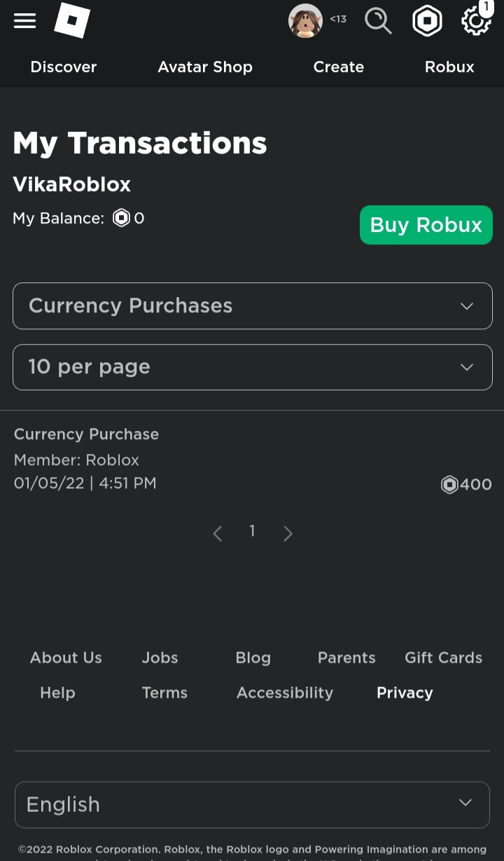Select page number 1 in pagination
This screenshot has width=504, height=861.
[252, 531]
